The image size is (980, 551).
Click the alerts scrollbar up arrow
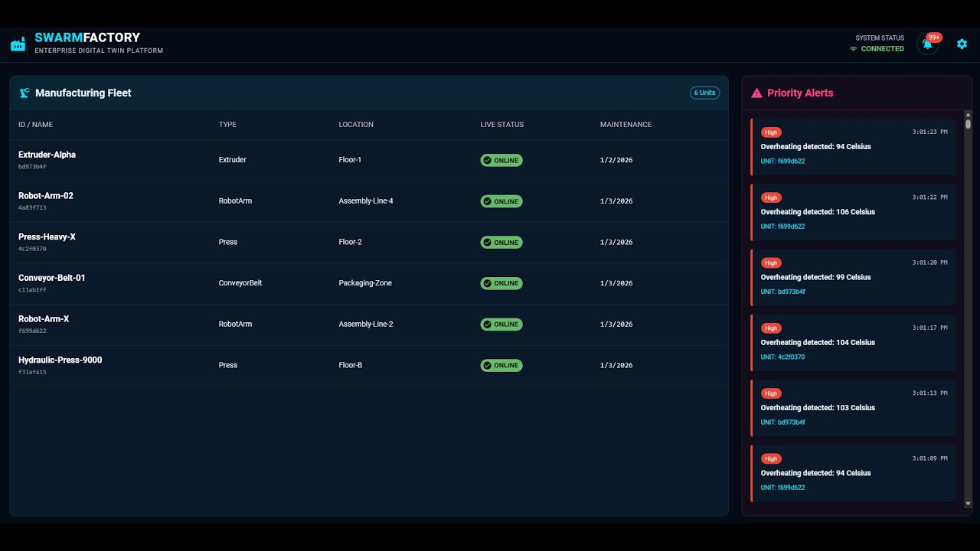click(968, 115)
